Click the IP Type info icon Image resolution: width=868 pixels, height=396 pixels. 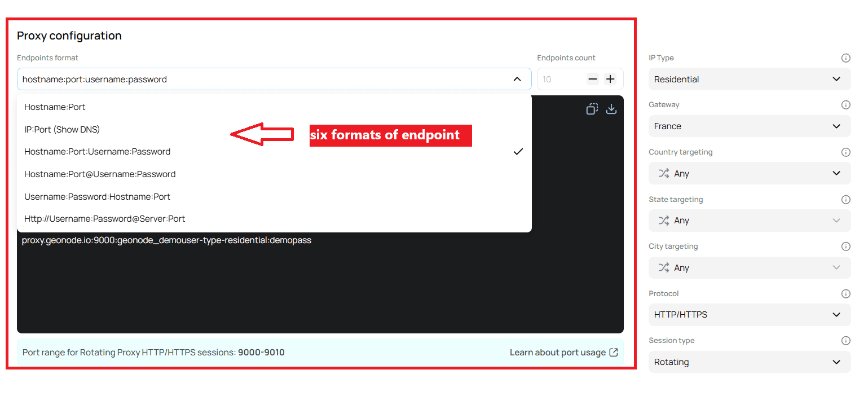pyautogui.click(x=845, y=58)
